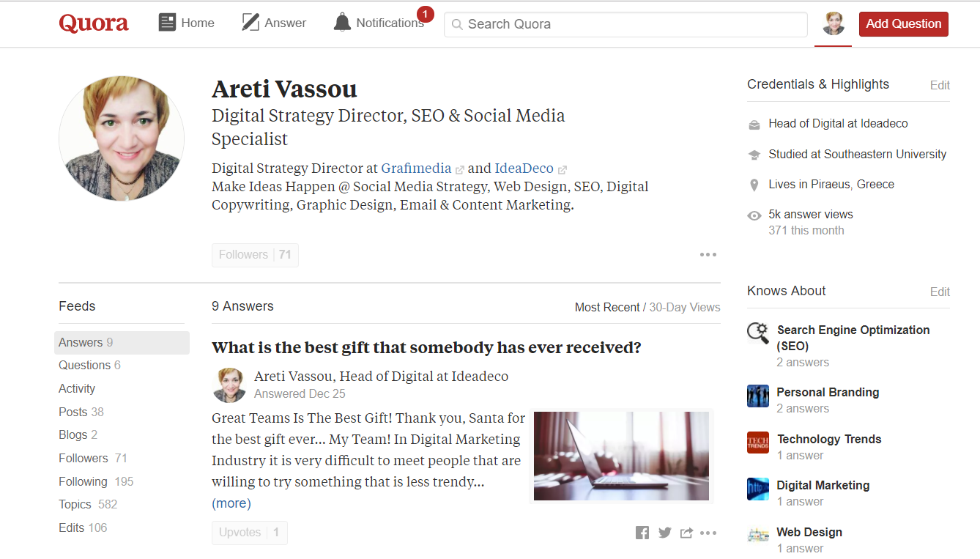Open the Notifications bell
980x559 pixels.
341,22
